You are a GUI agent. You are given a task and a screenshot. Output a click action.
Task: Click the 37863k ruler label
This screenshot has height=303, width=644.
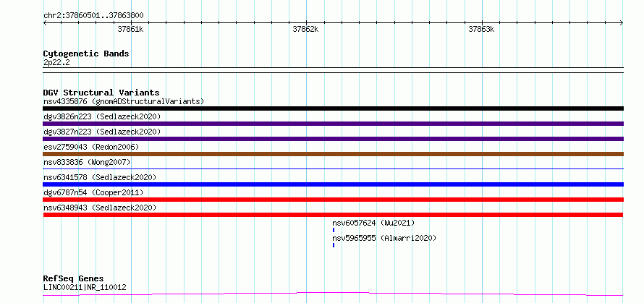pyautogui.click(x=481, y=29)
